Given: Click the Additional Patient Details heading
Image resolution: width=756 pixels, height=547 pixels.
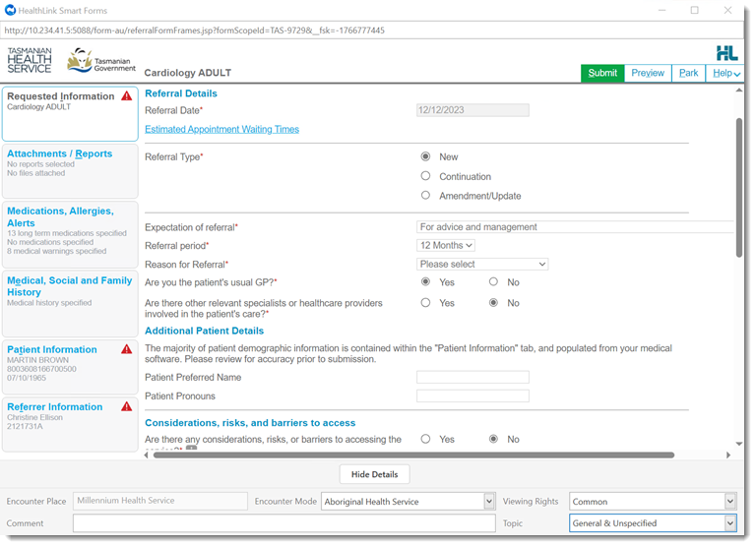Looking at the screenshot, I should [x=205, y=331].
